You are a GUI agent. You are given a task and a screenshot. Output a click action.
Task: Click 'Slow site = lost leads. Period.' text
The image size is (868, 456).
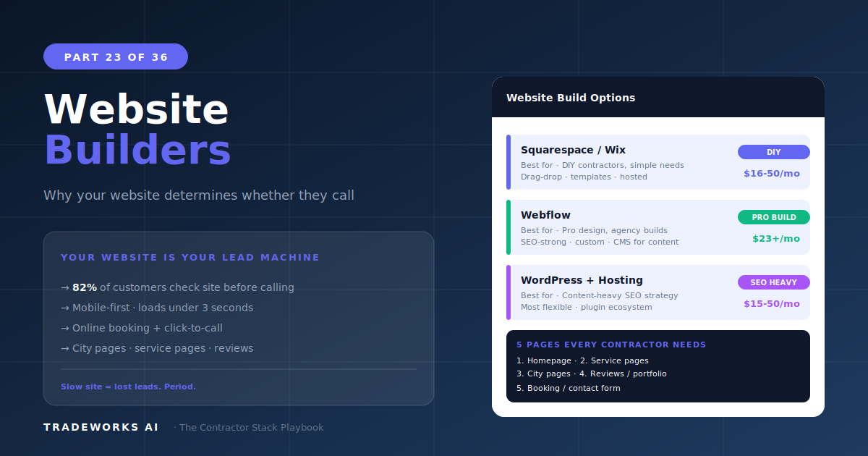click(x=128, y=387)
